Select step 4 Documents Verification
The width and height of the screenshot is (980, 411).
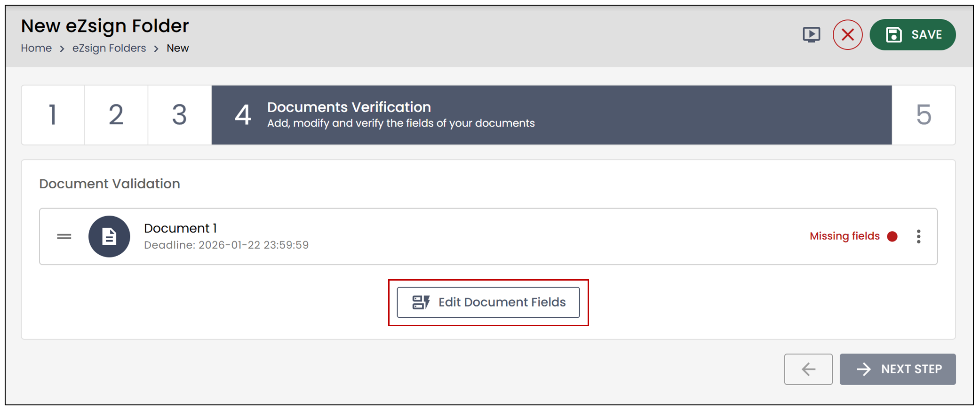(x=551, y=115)
